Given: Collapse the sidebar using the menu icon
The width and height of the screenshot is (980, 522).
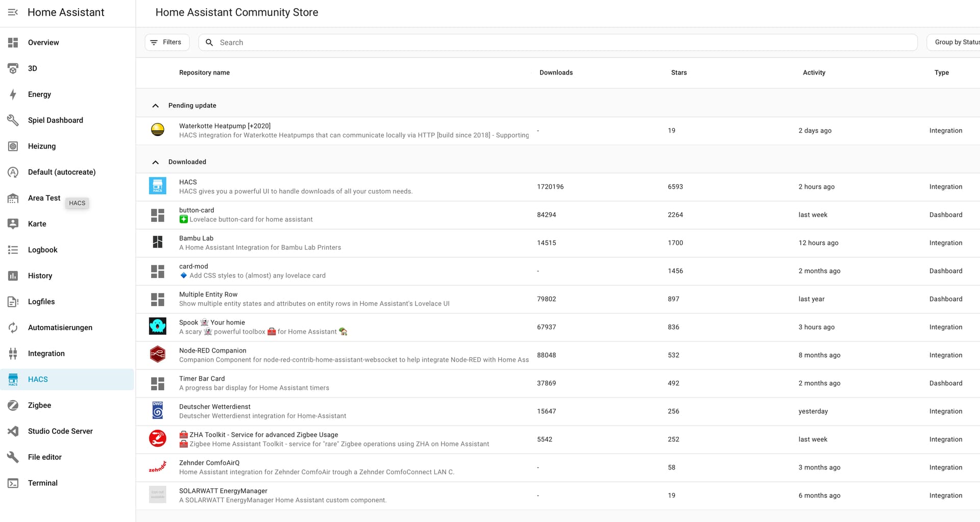Looking at the screenshot, I should (13, 12).
